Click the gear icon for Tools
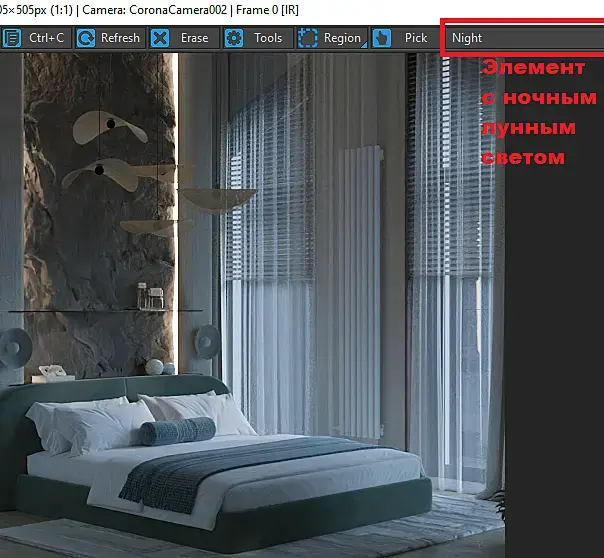 pyautogui.click(x=234, y=38)
